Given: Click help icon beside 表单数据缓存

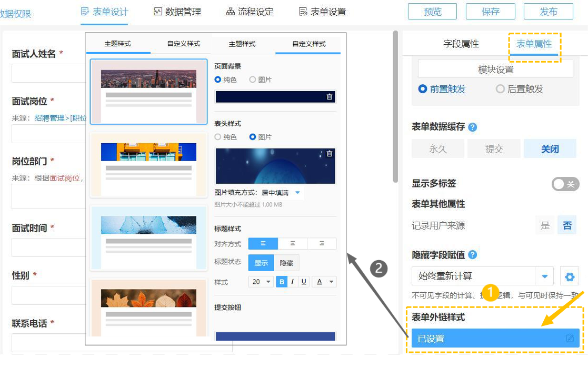Looking at the screenshot, I should [x=473, y=127].
